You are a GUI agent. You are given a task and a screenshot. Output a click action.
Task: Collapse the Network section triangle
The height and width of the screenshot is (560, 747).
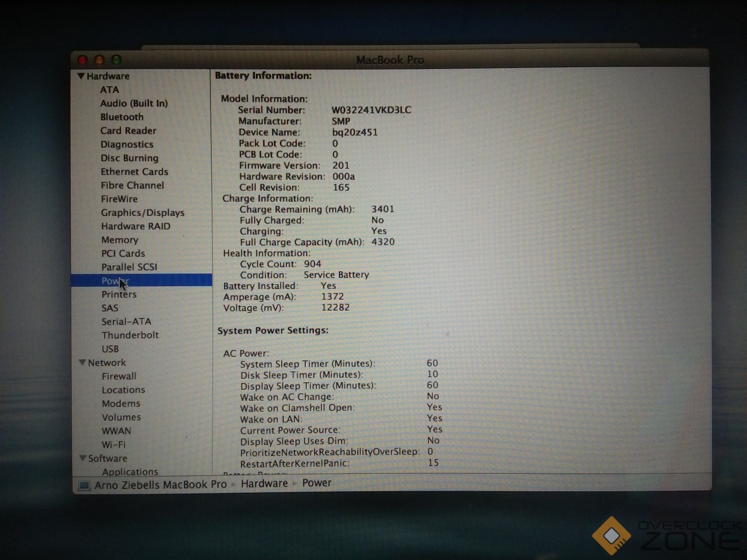(82, 363)
